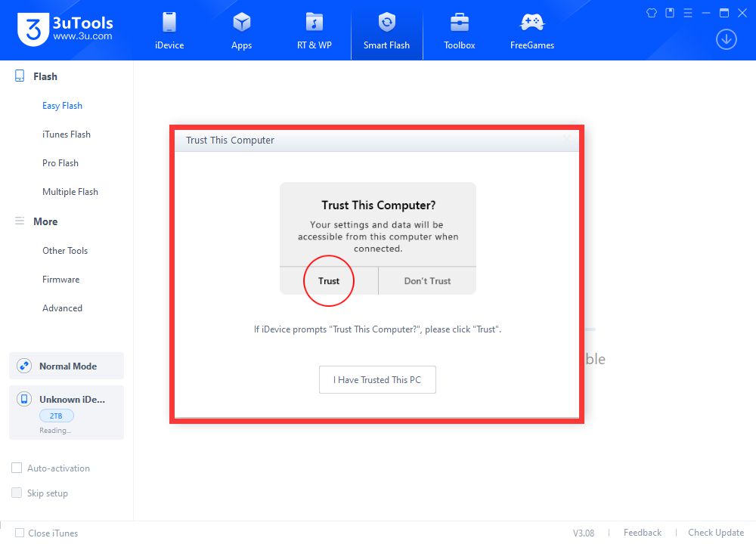The height and width of the screenshot is (544, 756).
Task: Open the FreeGames gamepad icon
Action: point(532,22)
